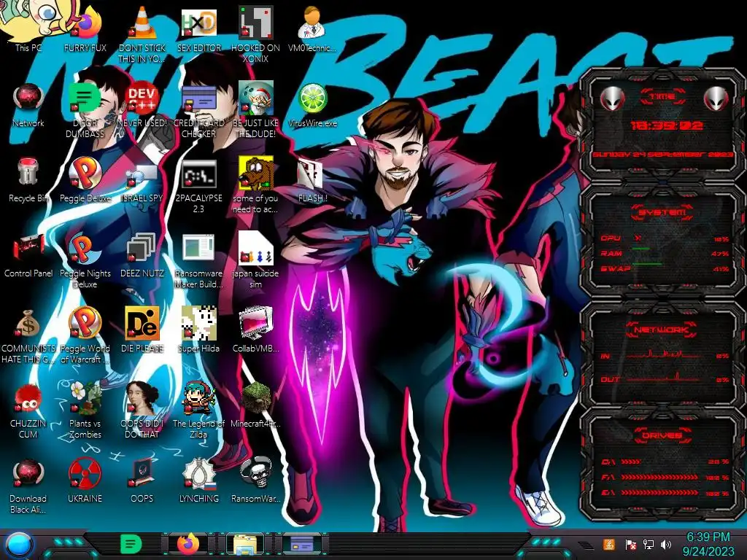Click the right alien head widget icon
Viewport: 747px width, 560px height.
point(716,99)
